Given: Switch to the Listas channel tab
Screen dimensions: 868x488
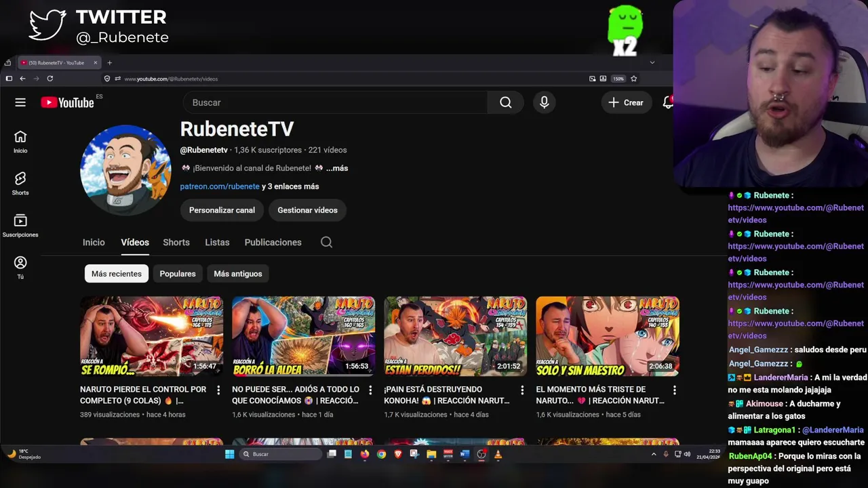Looking at the screenshot, I should point(217,242).
